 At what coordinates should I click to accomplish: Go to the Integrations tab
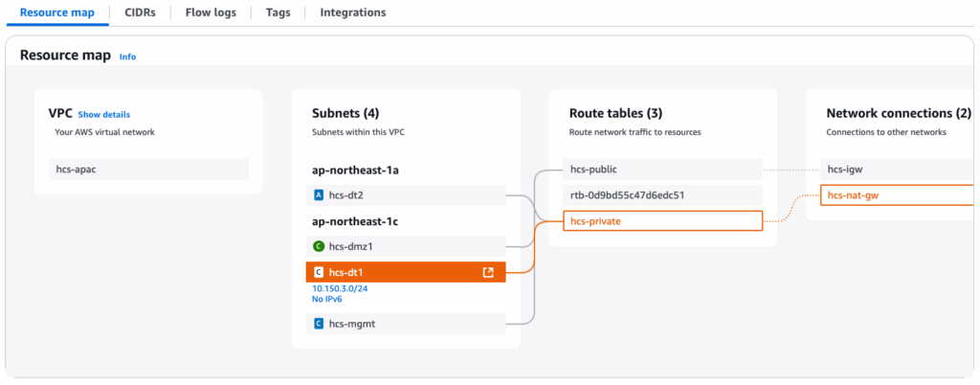[353, 12]
